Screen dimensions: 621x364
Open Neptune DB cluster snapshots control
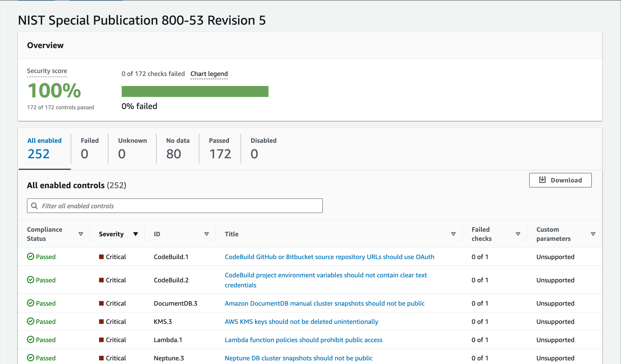298,358
